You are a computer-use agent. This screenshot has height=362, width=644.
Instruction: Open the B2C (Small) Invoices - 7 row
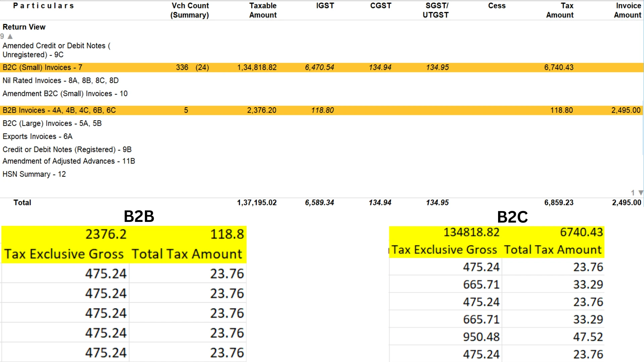pos(42,67)
